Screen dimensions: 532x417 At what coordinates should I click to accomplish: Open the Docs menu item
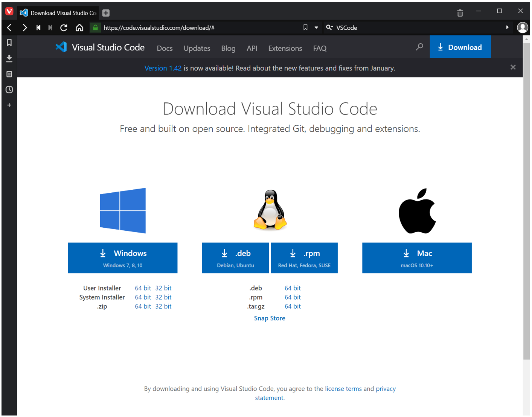165,48
